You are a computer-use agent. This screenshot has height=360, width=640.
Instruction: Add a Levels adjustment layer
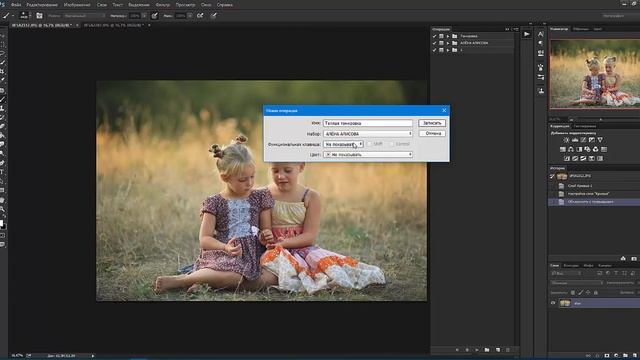575,140
